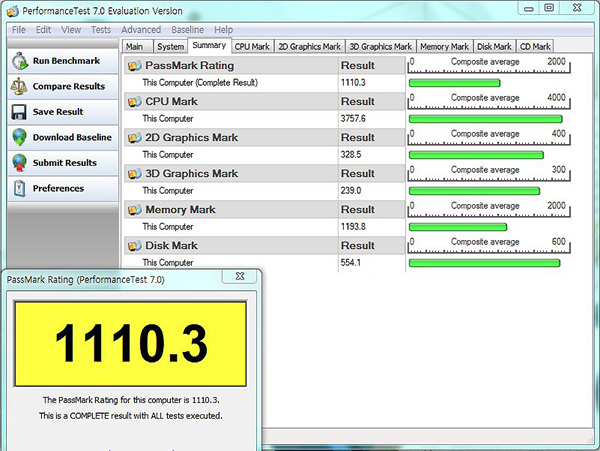Open the Baseline menu
The width and height of the screenshot is (600, 451).
188,30
